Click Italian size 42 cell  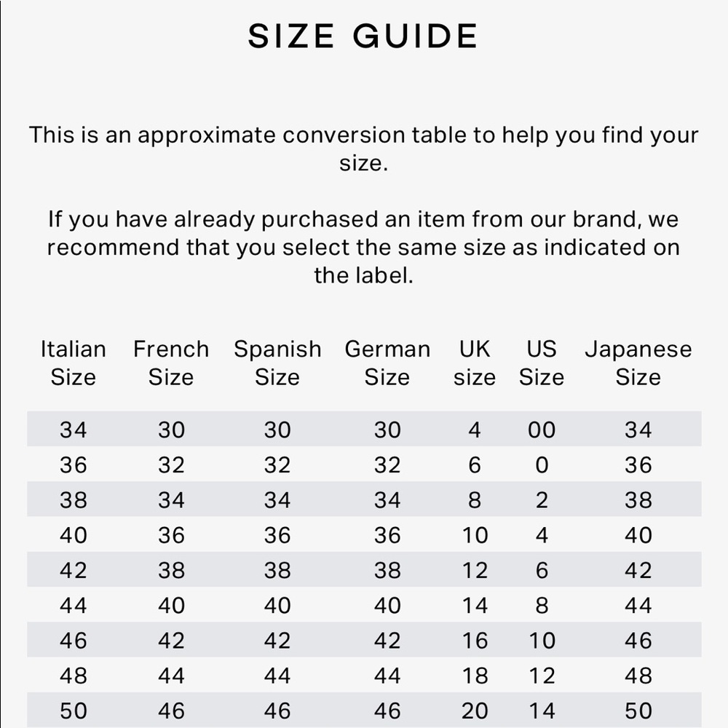73,570
